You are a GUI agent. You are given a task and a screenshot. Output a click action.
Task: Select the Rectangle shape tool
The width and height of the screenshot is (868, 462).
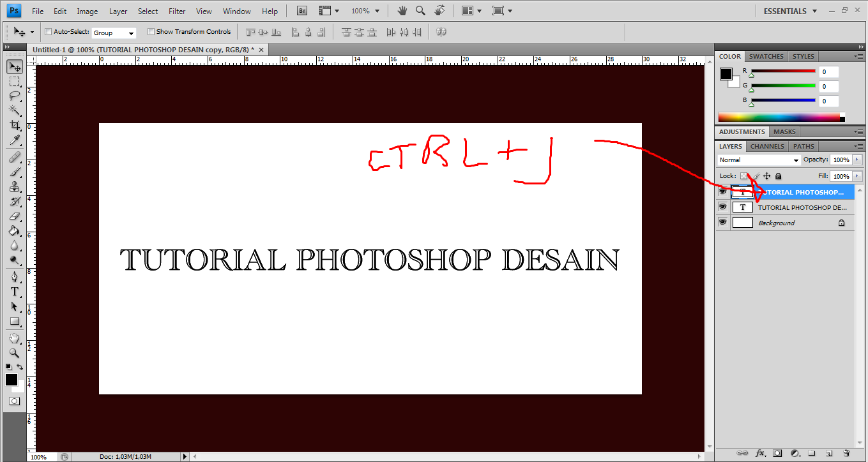click(x=15, y=321)
